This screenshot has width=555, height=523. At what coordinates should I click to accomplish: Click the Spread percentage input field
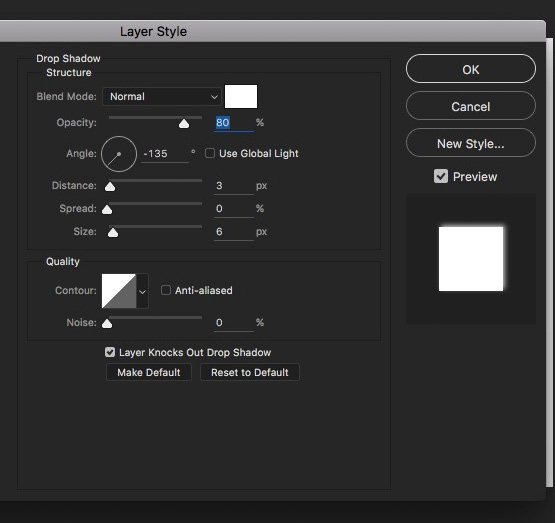coord(234,209)
